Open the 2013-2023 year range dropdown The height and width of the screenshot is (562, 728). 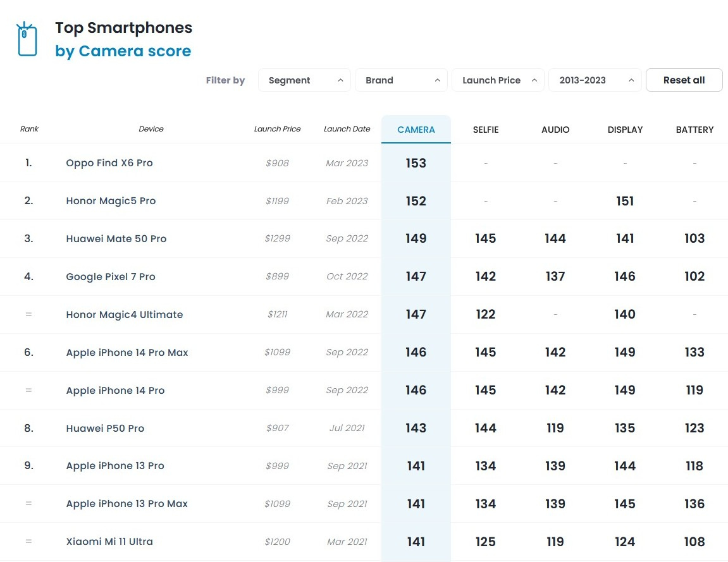click(x=595, y=80)
